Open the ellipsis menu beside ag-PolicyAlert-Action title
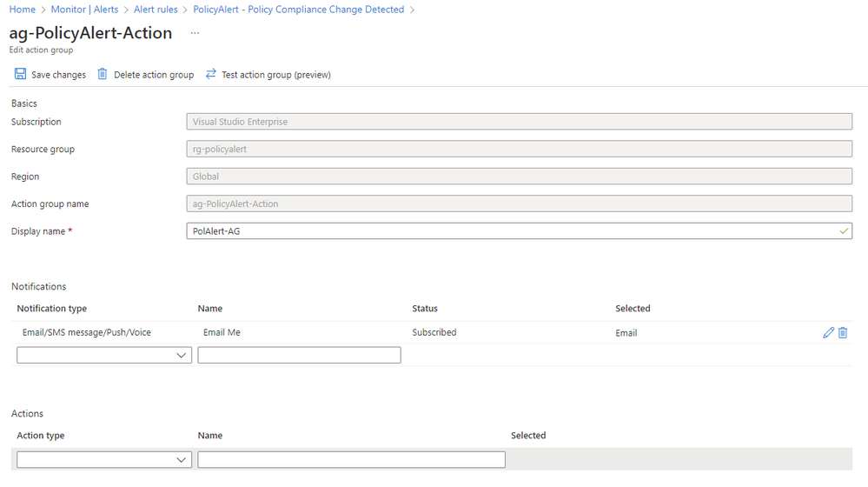The image size is (868, 487). [x=195, y=33]
